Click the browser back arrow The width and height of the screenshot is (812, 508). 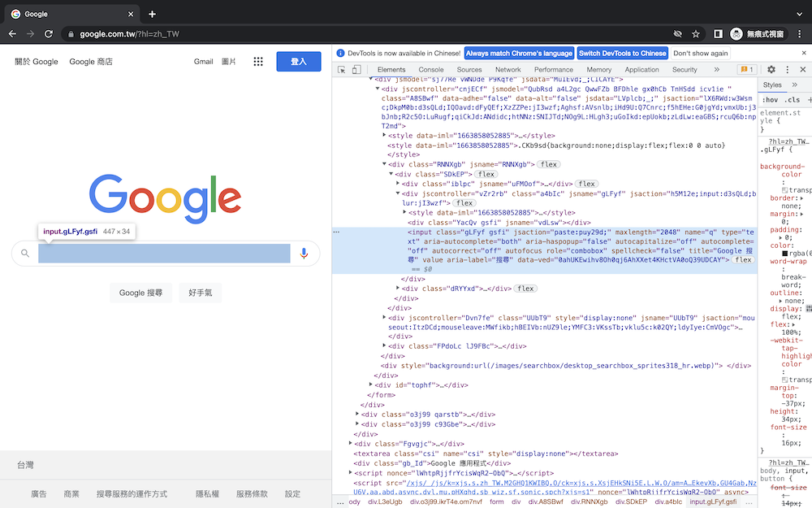[x=12, y=33]
